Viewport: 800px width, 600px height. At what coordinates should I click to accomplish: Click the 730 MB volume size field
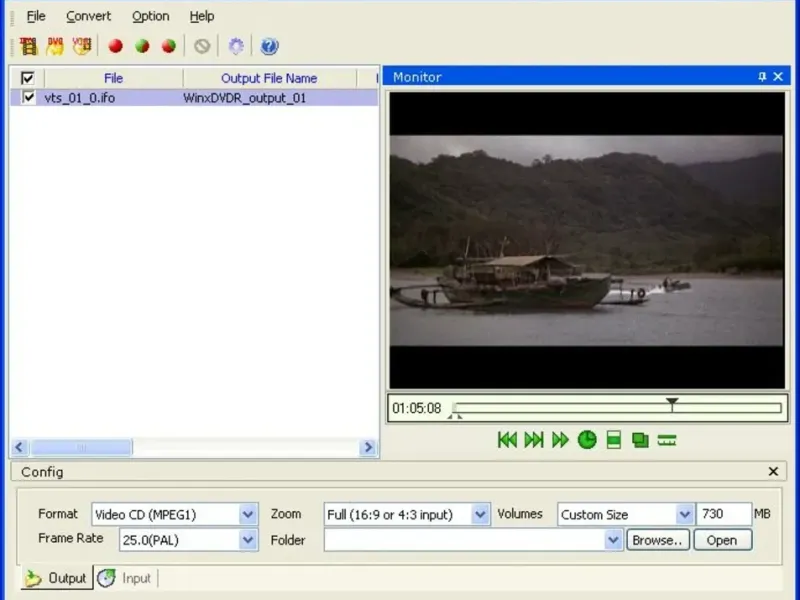[x=724, y=514]
